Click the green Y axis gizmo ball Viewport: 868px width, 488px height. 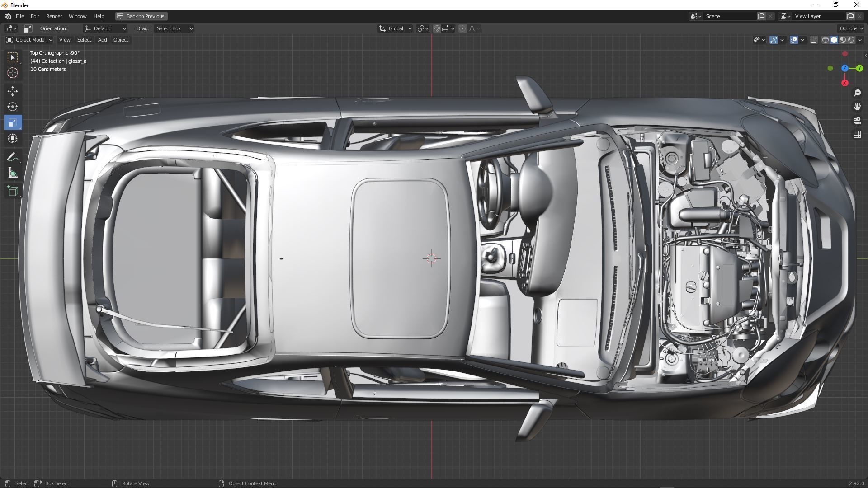(x=859, y=68)
